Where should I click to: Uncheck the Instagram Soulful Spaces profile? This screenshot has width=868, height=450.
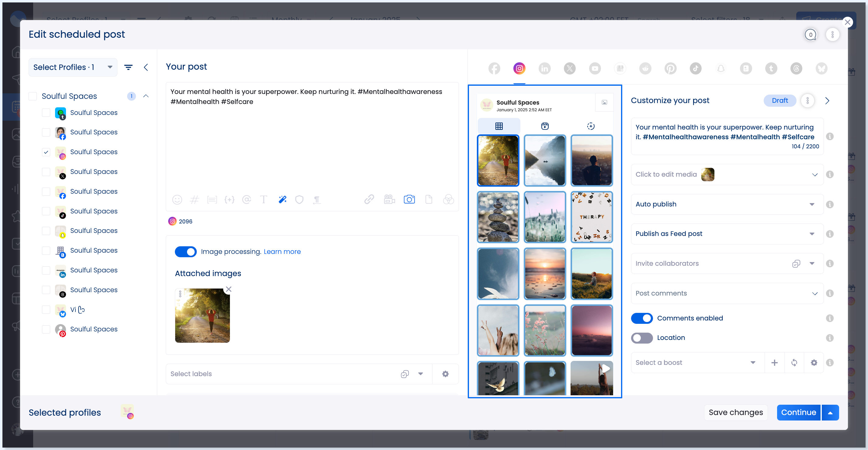(x=46, y=152)
